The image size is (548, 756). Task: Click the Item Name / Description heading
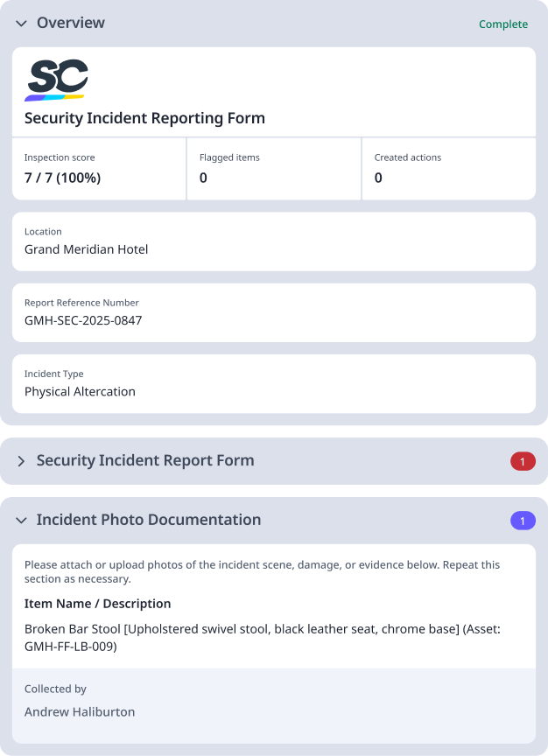pyautogui.click(x=98, y=604)
